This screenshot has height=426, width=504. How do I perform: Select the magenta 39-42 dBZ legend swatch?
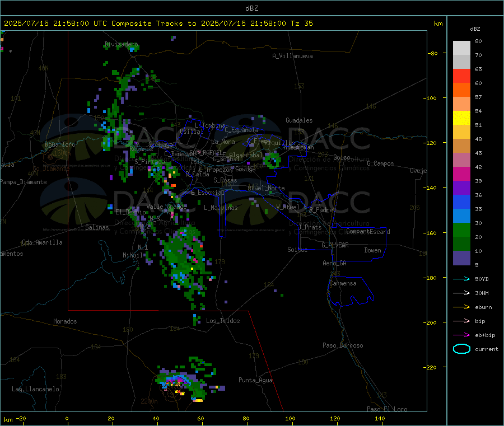[461, 174]
